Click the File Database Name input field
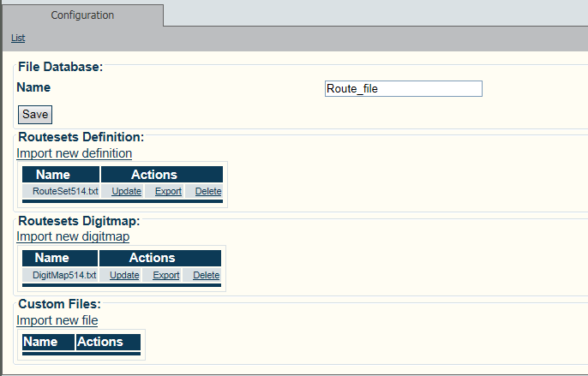 pyautogui.click(x=404, y=88)
